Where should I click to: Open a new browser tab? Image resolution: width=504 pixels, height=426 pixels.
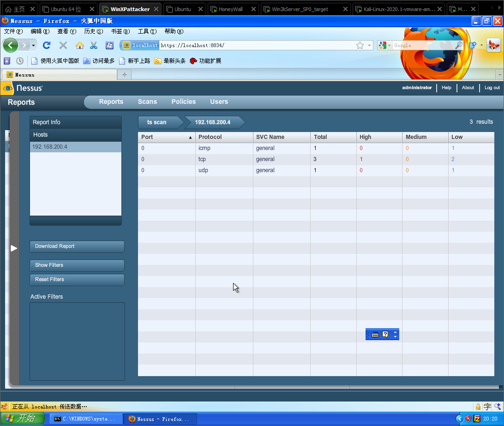pos(125,75)
